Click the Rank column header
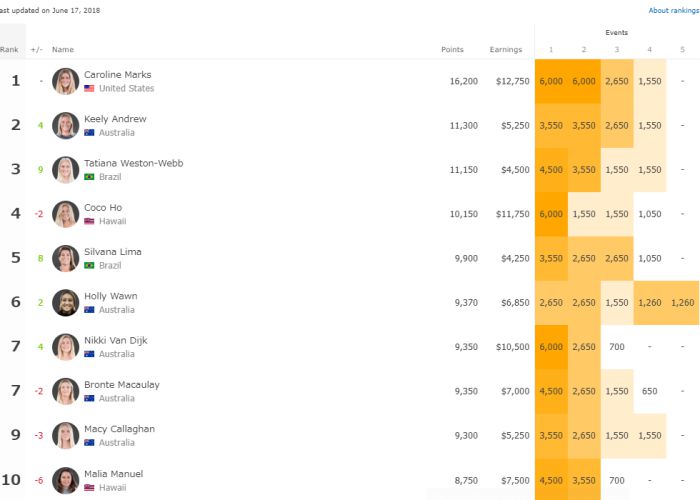Viewport: 700px width, 500px height. (10, 49)
